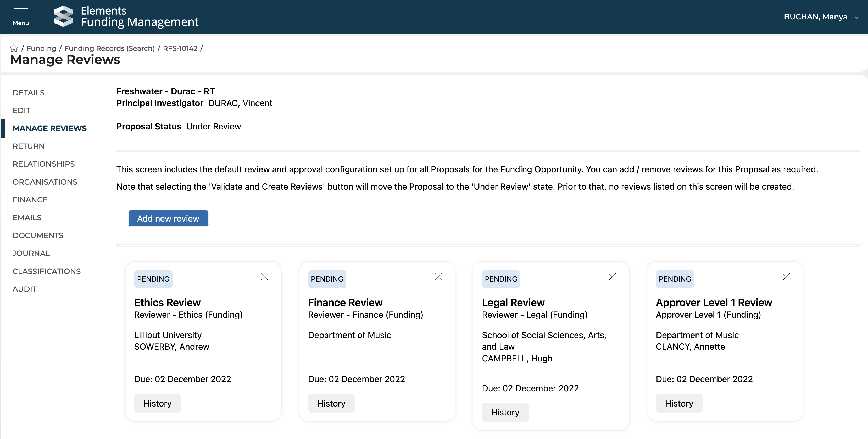Viewport: 868px width, 439px height.
Task: Open History for Ethics Review
Action: tap(157, 403)
